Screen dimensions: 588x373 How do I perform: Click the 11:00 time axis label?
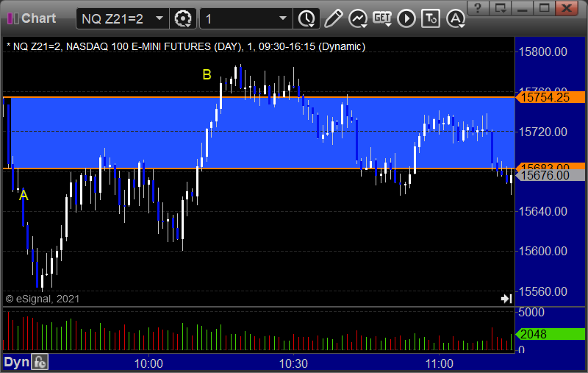[439, 363]
